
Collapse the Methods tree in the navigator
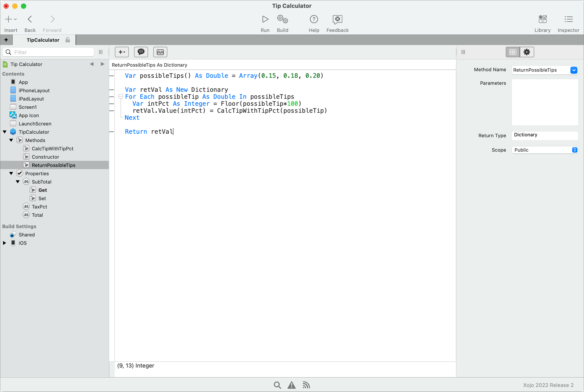[11, 140]
